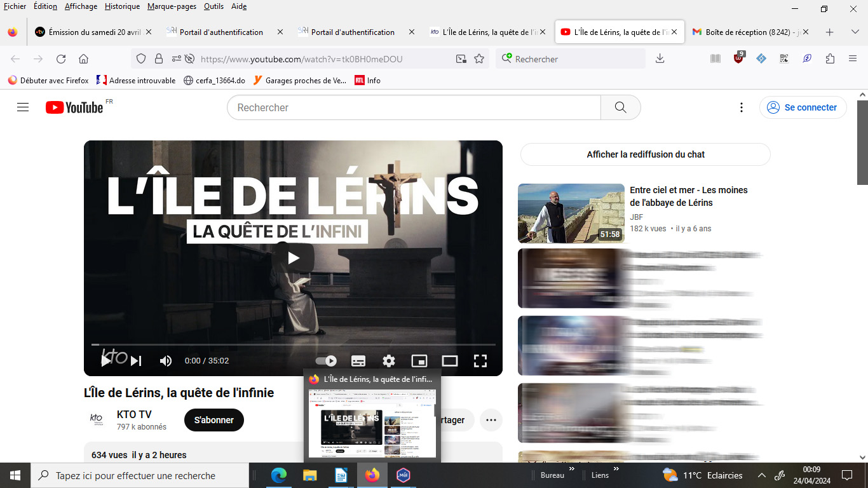Viewport: 868px width, 488px height.
Task: Open the Affichage menu
Action: tap(81, 6)
